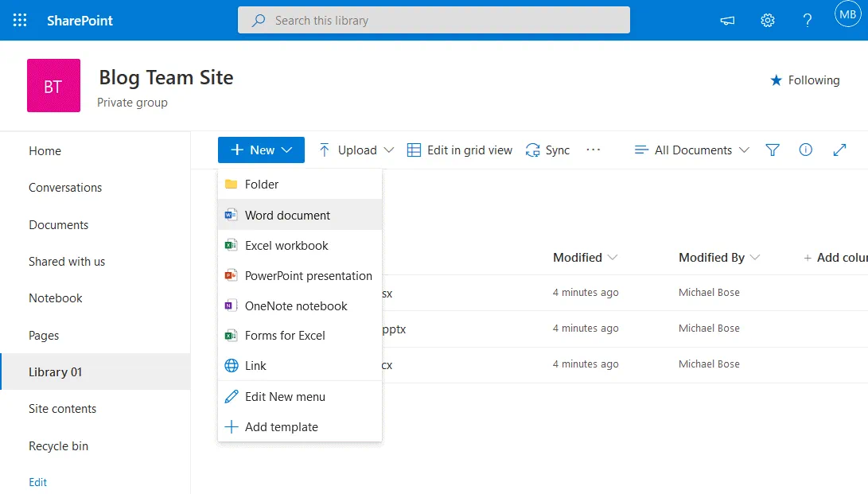
Task: Click the help question mark icon
Action: click(807, 21)
